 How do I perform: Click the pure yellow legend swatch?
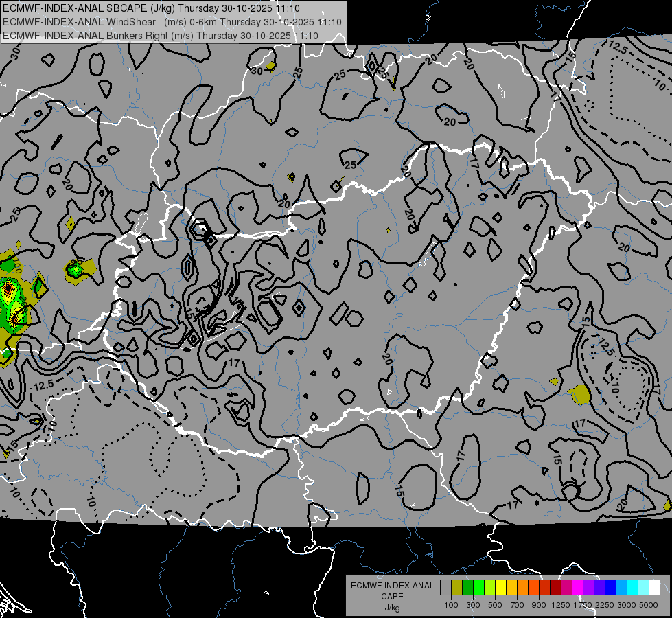(500, 587)
